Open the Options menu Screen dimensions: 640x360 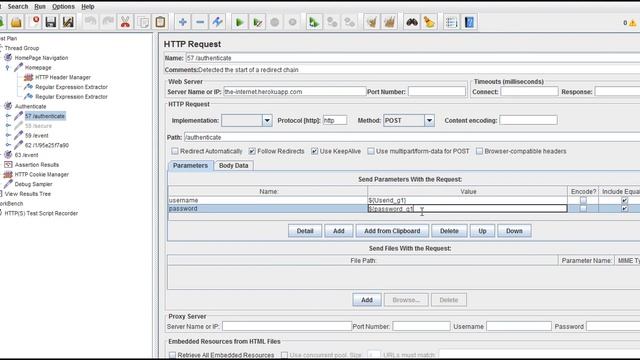point(63,7)
